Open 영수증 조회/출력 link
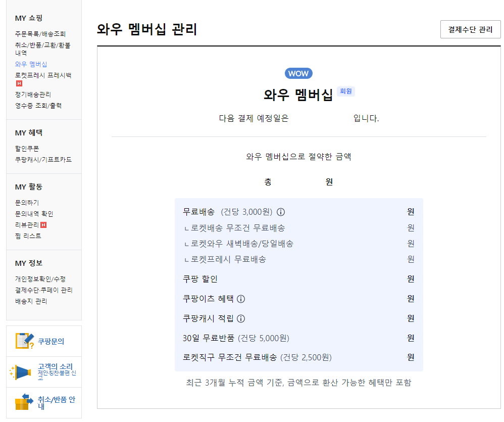 click(x=38, y=106)
